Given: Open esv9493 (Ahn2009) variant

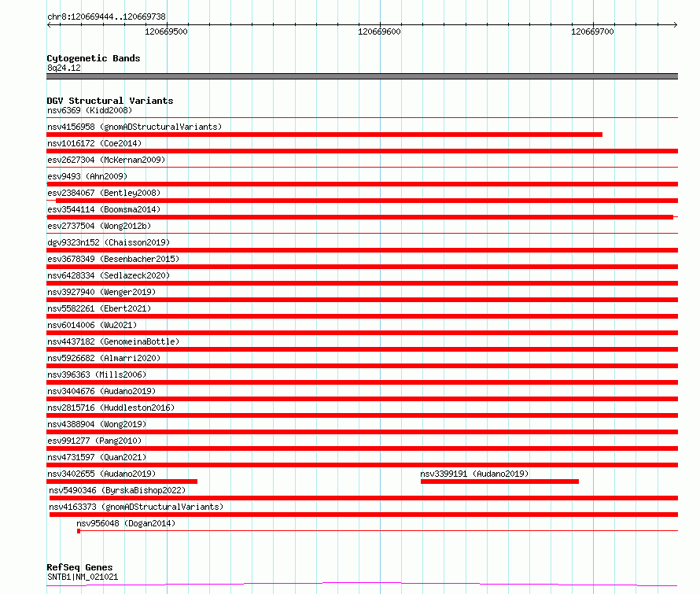Looking at the screenshot, I should (87, 176).
